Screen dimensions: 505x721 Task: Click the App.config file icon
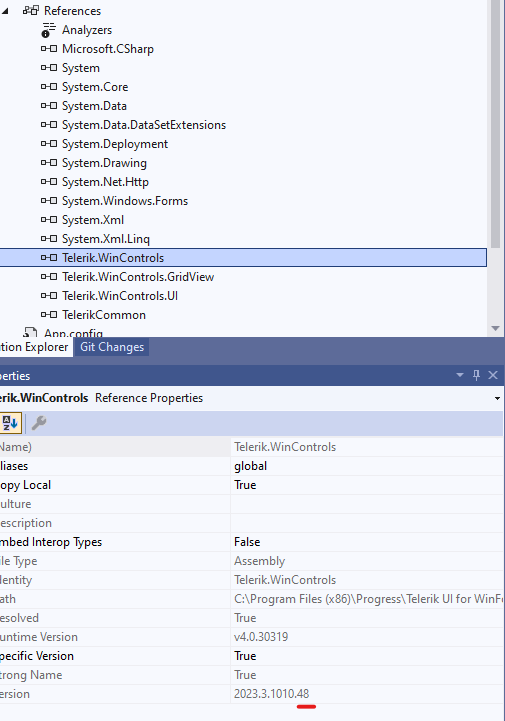pos(30,332)
